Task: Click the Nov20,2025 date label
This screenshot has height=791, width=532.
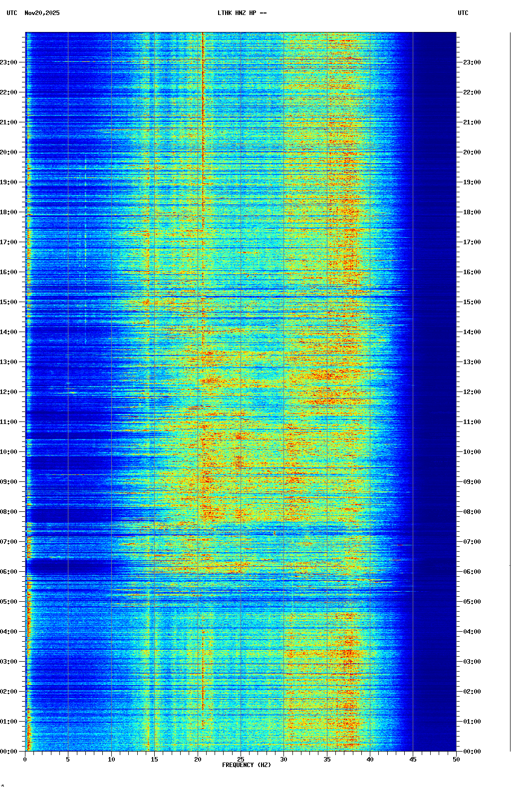Action: [x=42, y=13]
